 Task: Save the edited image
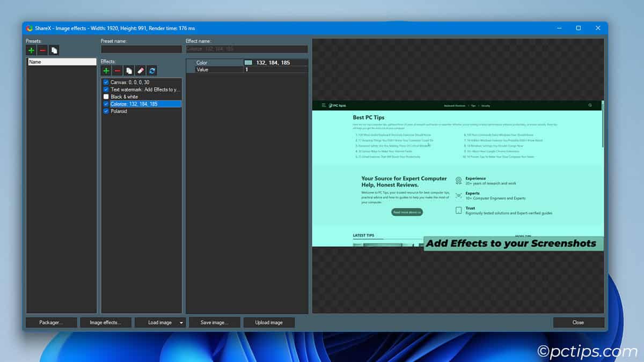click(214, 322)
